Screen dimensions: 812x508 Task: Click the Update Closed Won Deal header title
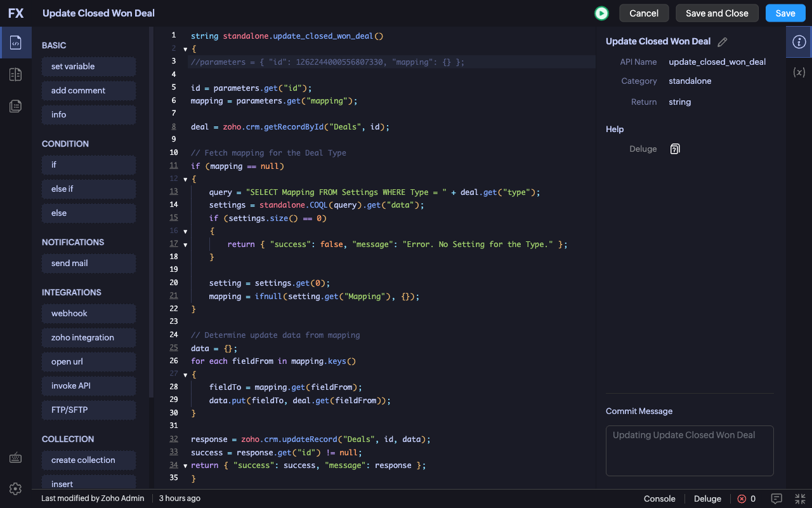(98, 13)
